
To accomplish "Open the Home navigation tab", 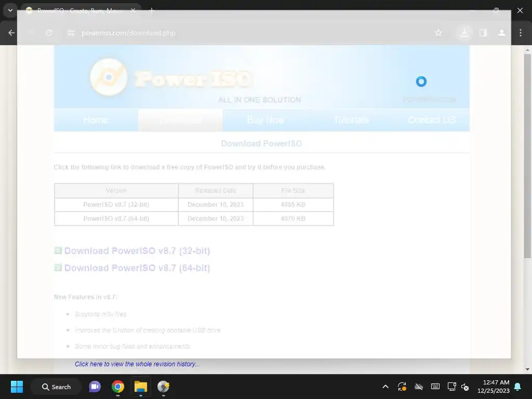I will tap(96, 120).
